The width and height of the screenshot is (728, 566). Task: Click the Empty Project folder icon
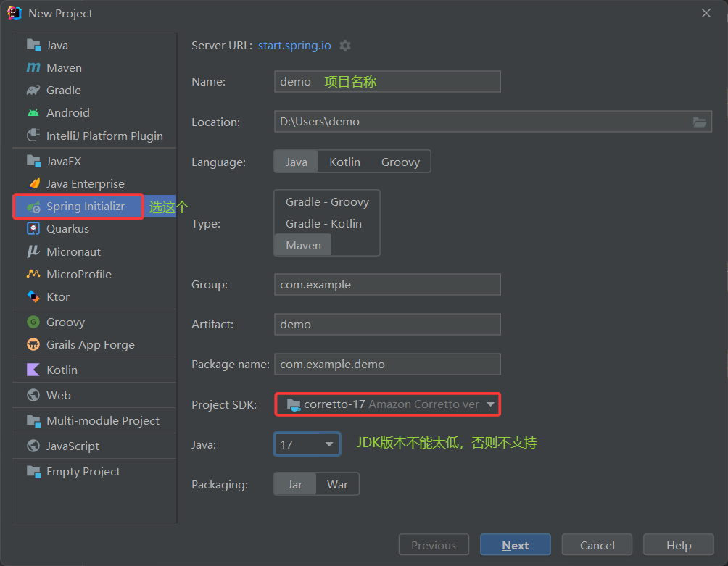[33, 471]
